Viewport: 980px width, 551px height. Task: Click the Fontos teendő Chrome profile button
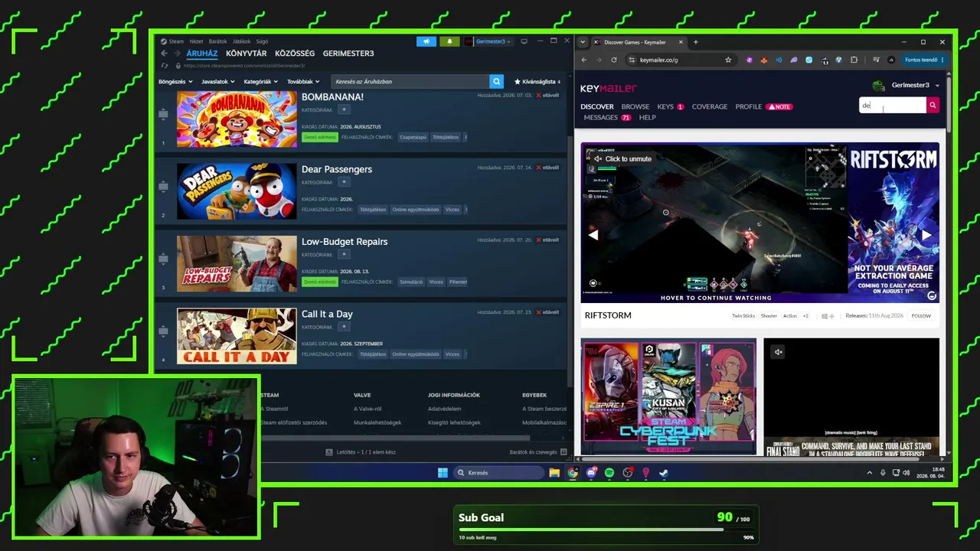[924, 60]
